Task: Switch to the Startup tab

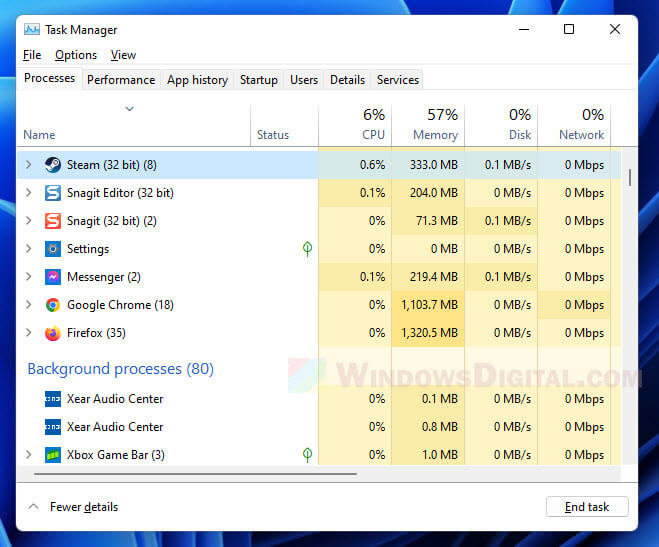Action: (258, 80)
